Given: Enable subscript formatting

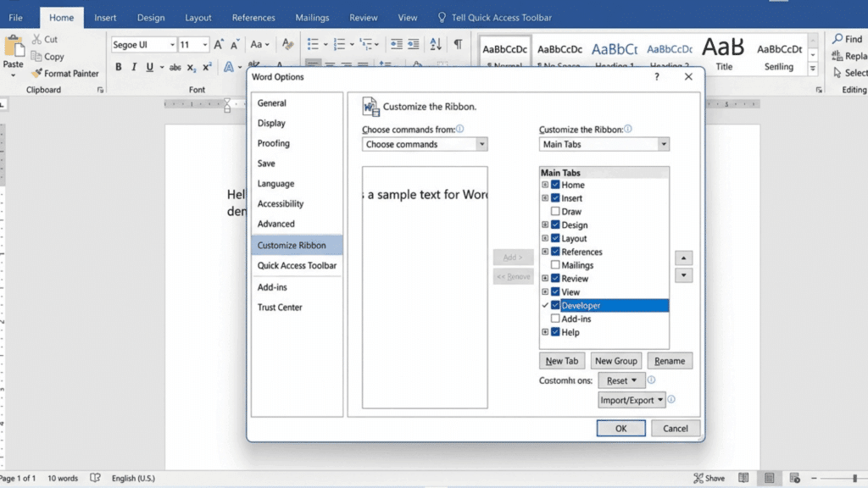Looking at the screenshot, I should tap(192, 68).
